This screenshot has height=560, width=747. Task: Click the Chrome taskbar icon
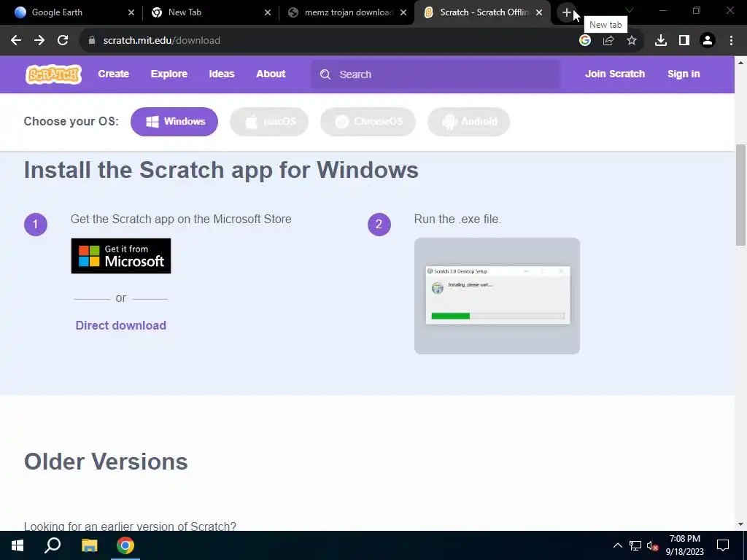125,545
